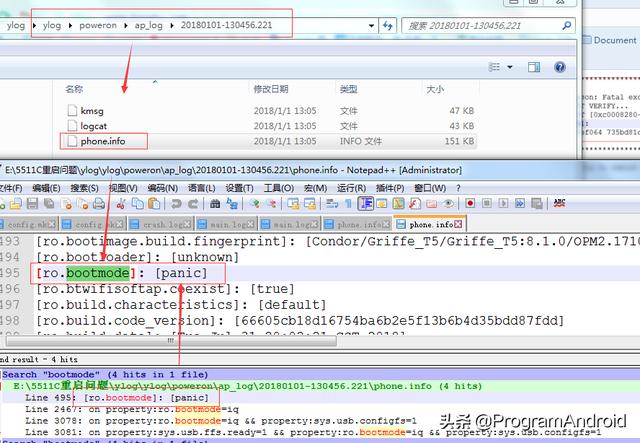The image size is (640, 443).
Task: Select the logcat file in Explorer
Action: (93, 126)
